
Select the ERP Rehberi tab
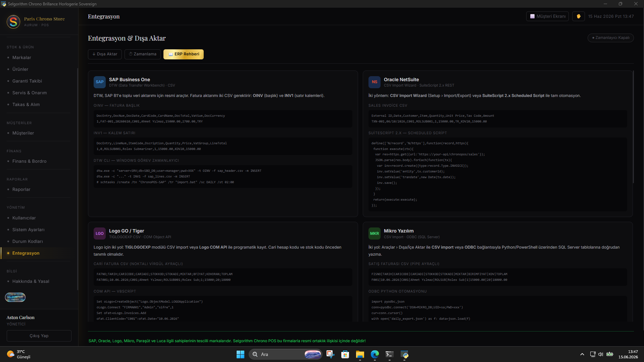pyautogui.click(x=184, y=54)
